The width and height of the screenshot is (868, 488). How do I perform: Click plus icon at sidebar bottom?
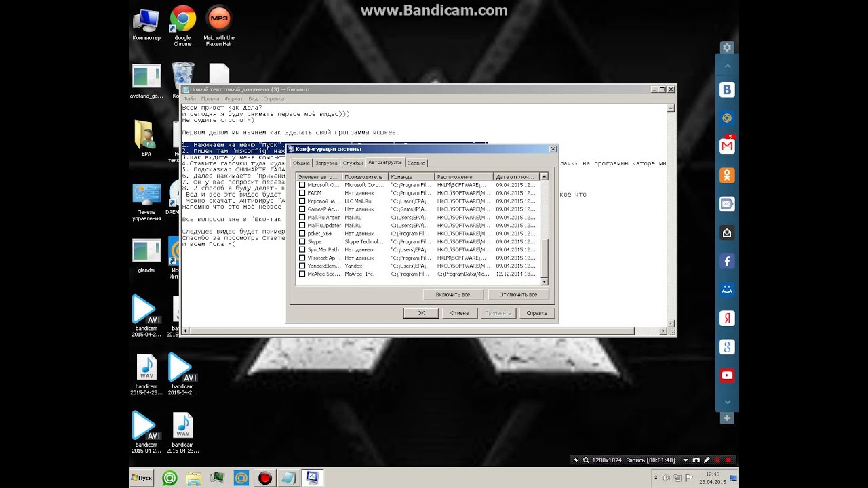(727, 418)
